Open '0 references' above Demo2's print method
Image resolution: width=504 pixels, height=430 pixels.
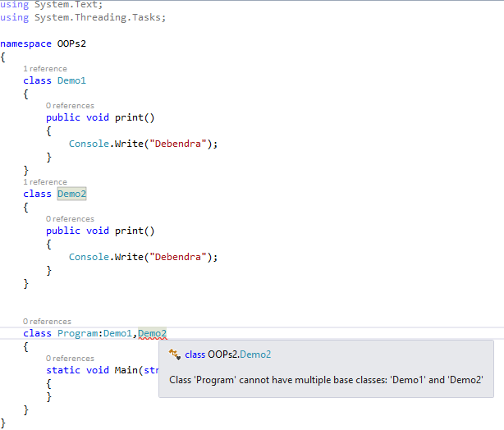[70, 219]
